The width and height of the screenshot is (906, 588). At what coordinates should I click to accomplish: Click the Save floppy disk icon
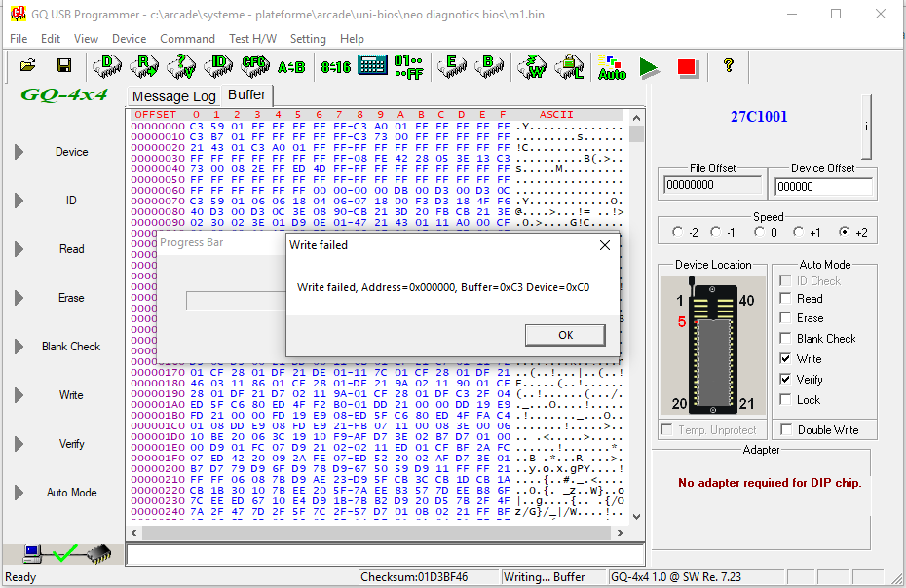tap(64, 66)
